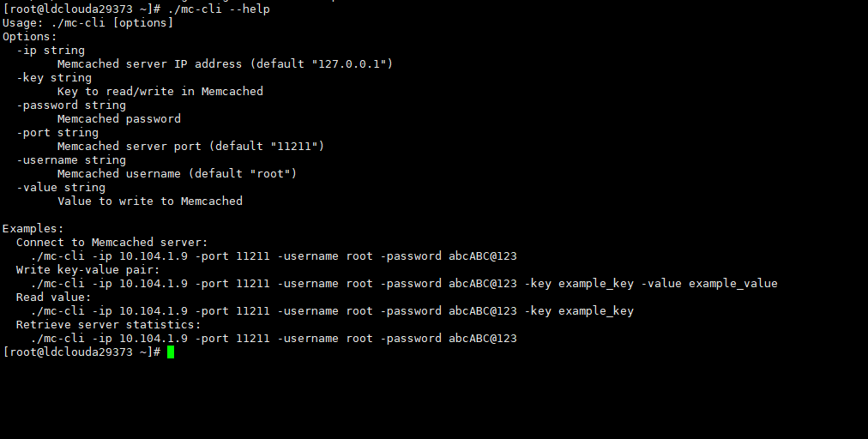Click the "Memcached password" description text
This screenshot has width=868, height=439.
pyautogui.click(x=119, y=118)
